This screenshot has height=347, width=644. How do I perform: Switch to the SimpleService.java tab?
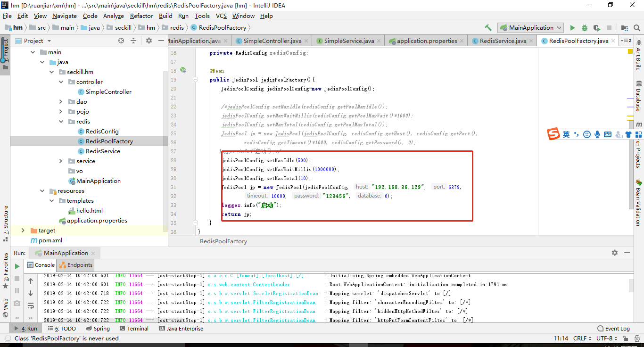349,41
